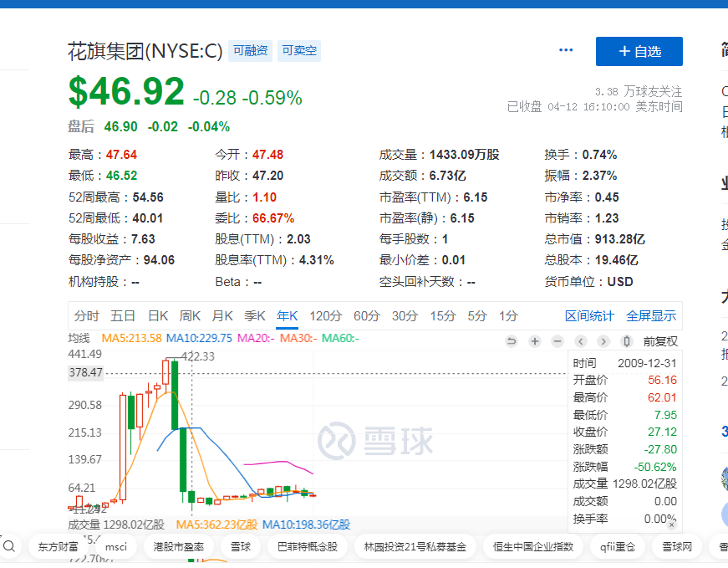Screen dimensions: 728x568
Task: Zoom out chart with minus icon
Action: click(557, 341)
